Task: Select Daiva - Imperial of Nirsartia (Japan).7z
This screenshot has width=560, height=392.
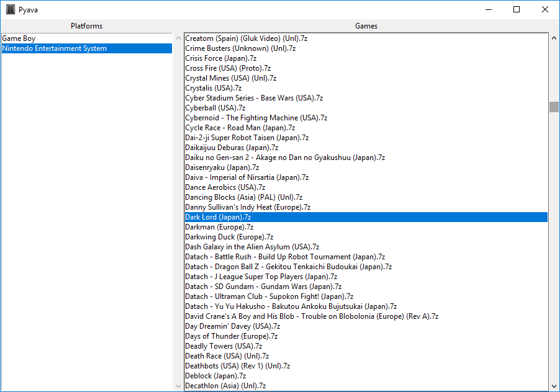Action: 366,177
